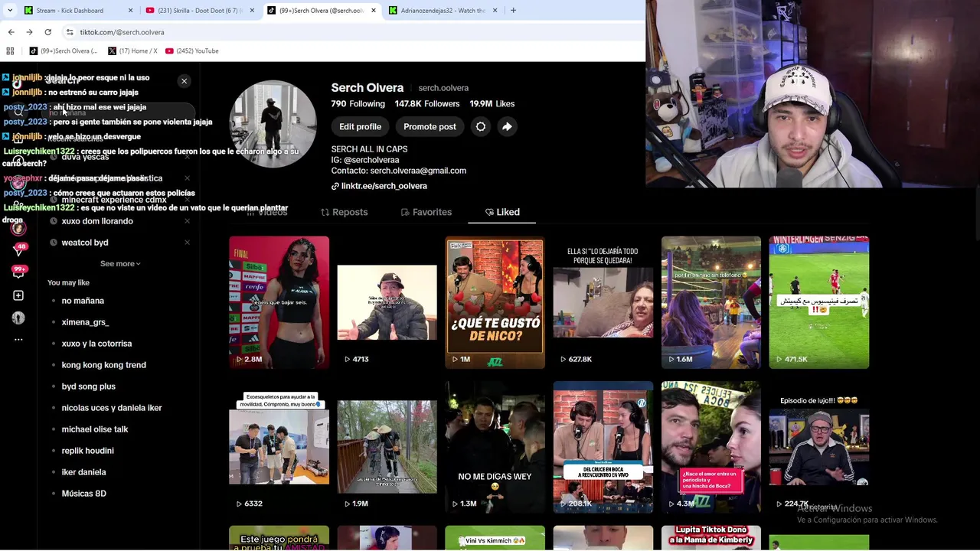Click the upload plus icon in sidebar
This screenshot has height=551, width=980.
point(18,295)
